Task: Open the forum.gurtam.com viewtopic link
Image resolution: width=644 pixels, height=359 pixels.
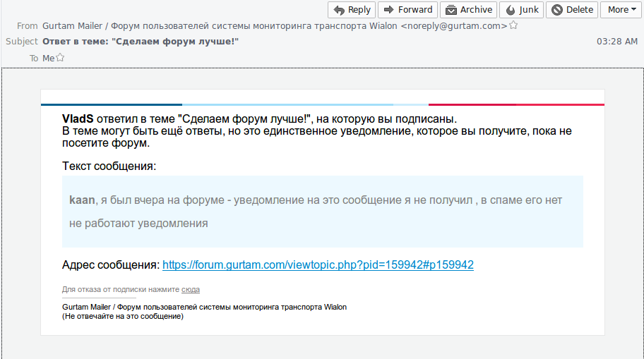Action: pos(318,265)
